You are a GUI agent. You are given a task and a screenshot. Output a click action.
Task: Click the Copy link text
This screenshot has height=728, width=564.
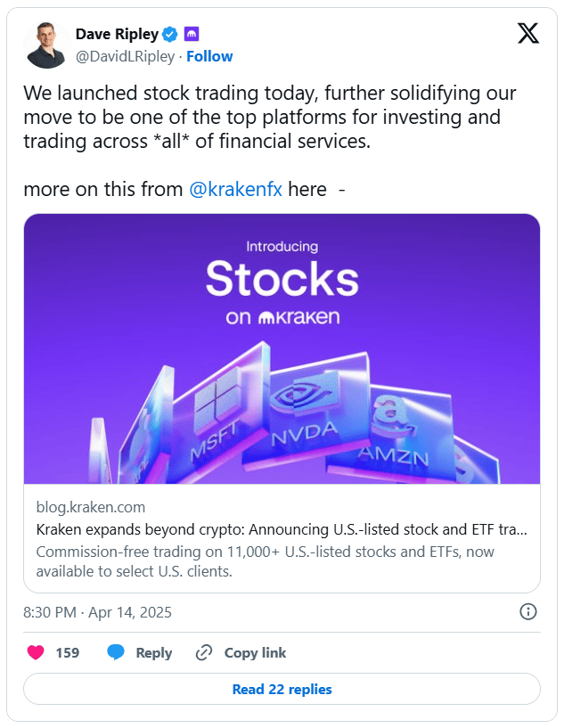pyautogui.click(x=255, y=652)
